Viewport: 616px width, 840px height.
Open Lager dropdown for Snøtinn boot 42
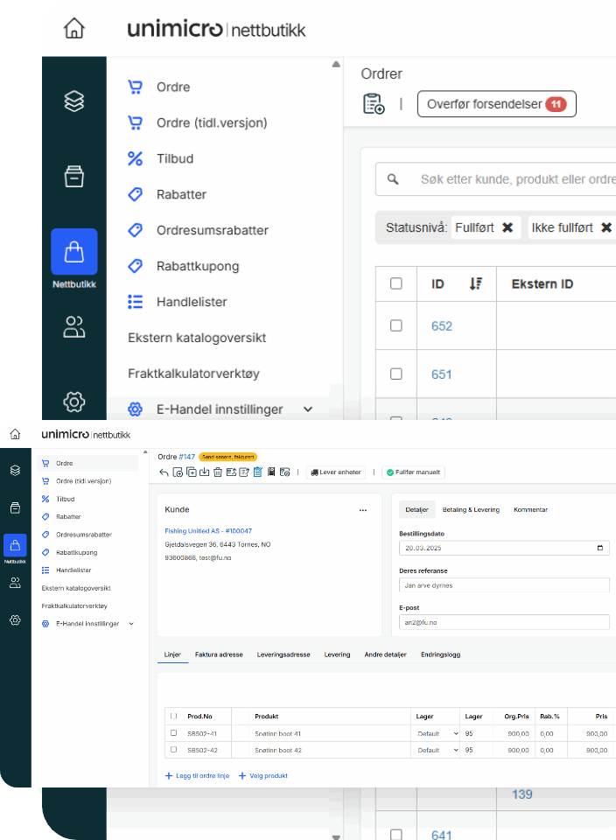click(437, 750)
